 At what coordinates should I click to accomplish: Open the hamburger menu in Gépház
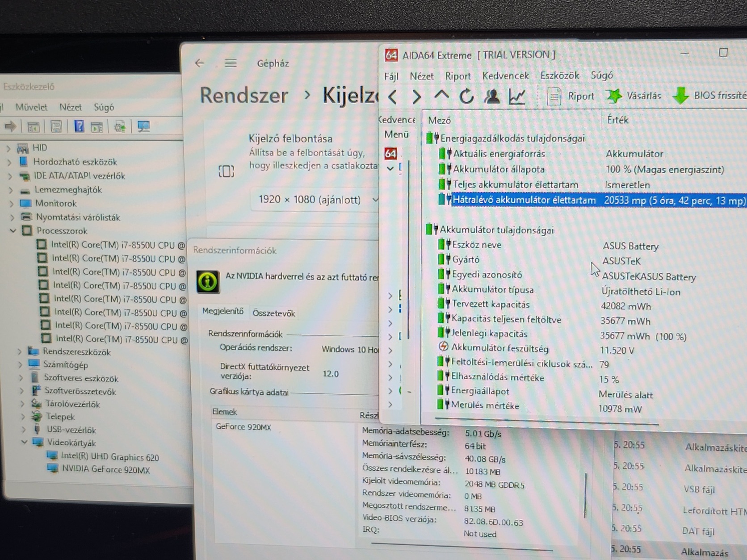[x=231, y=63]
